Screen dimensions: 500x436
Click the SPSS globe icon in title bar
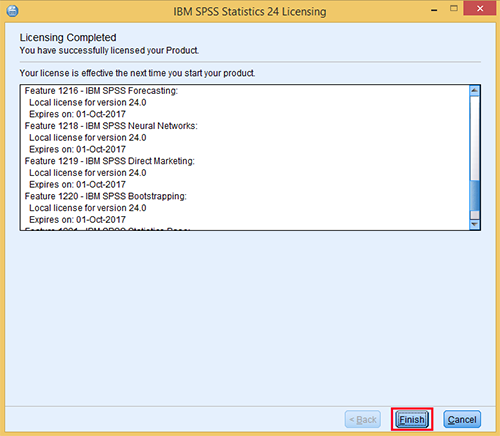tap(12, 11)
